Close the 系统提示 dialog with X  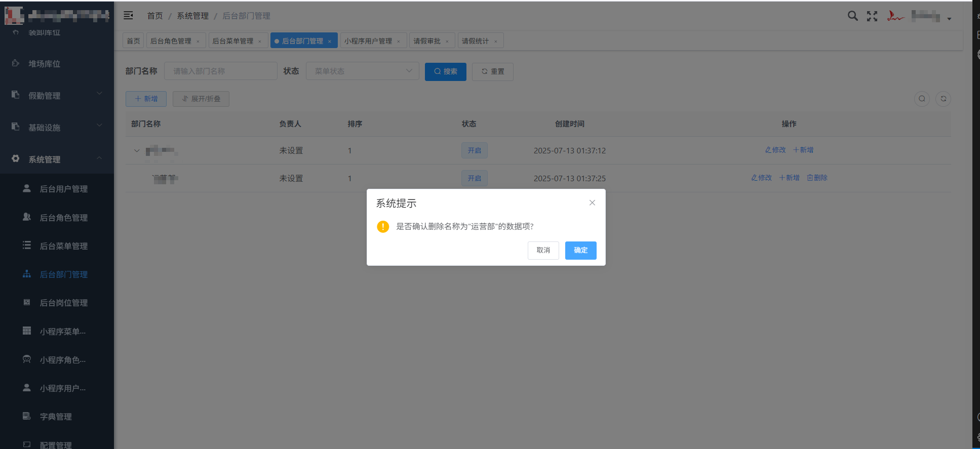[x=592, y=202]
